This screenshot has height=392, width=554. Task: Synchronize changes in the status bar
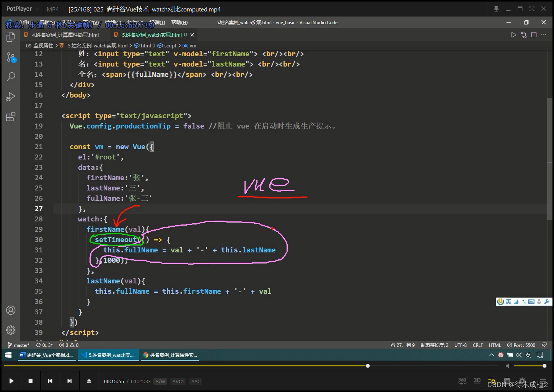(44, 345)
